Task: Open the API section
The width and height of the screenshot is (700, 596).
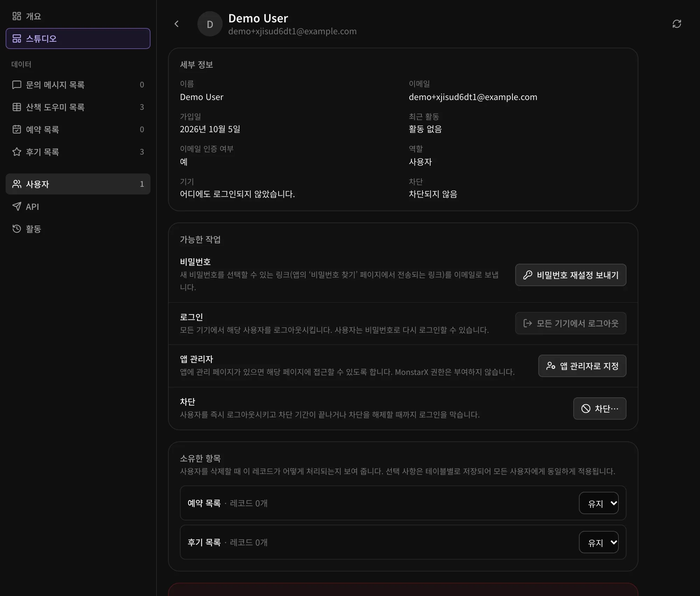Action: (x=78, y=206)
